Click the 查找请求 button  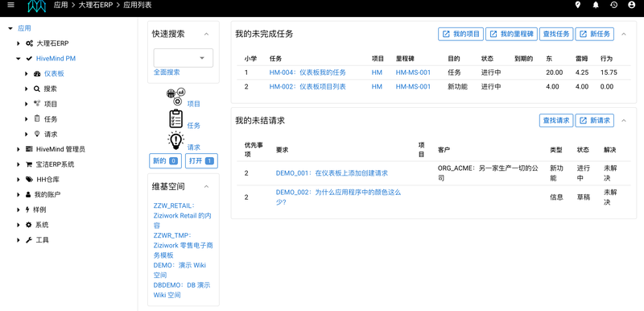tap(556, 120)
